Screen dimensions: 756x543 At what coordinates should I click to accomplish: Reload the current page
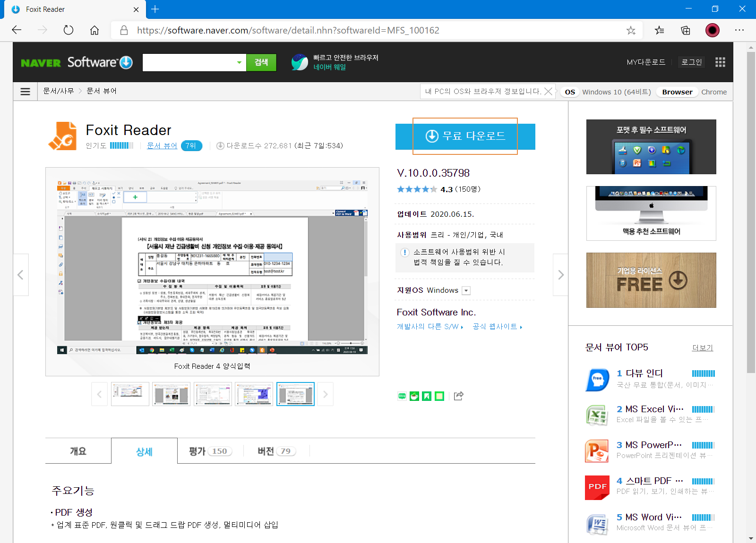(x=69, y=30)
